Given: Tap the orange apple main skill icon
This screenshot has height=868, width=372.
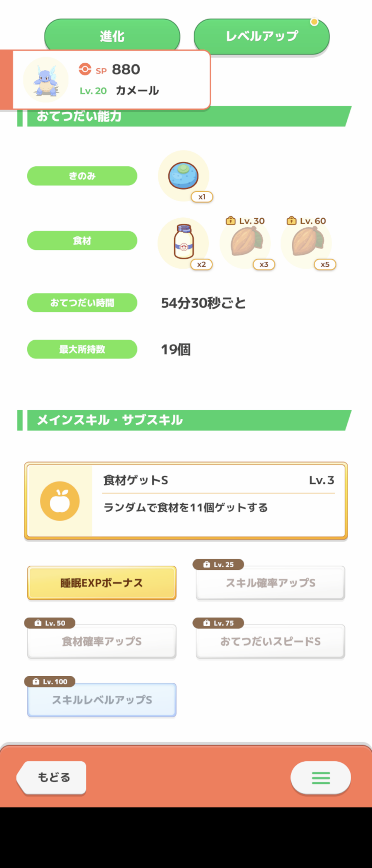Looking at the screenshot, I should pos(60,501).
